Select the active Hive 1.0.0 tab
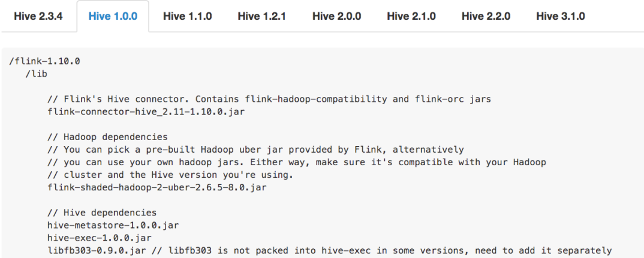644x258 pixels. pos(113,16)
